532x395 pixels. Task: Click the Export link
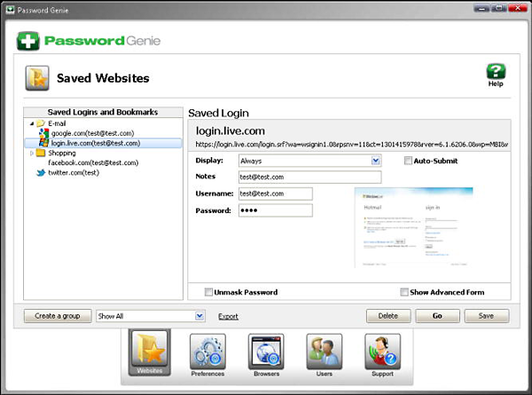coord(228,316)
